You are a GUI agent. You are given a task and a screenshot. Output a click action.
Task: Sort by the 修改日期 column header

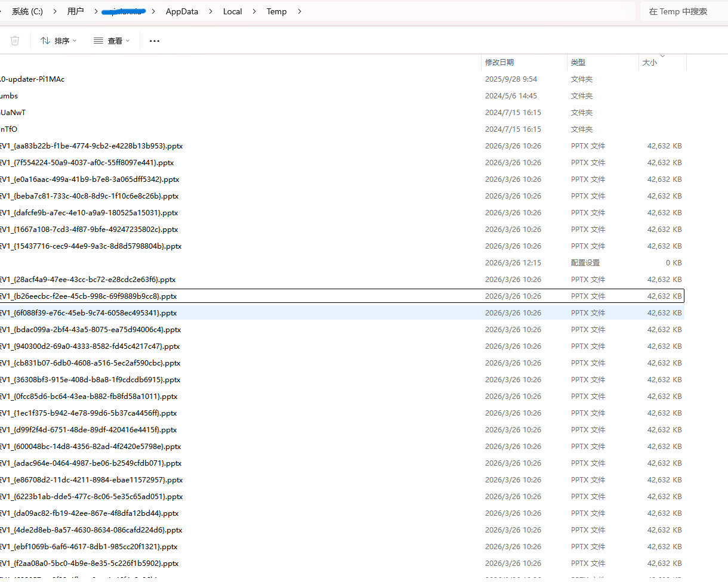(x=524, y=62)
